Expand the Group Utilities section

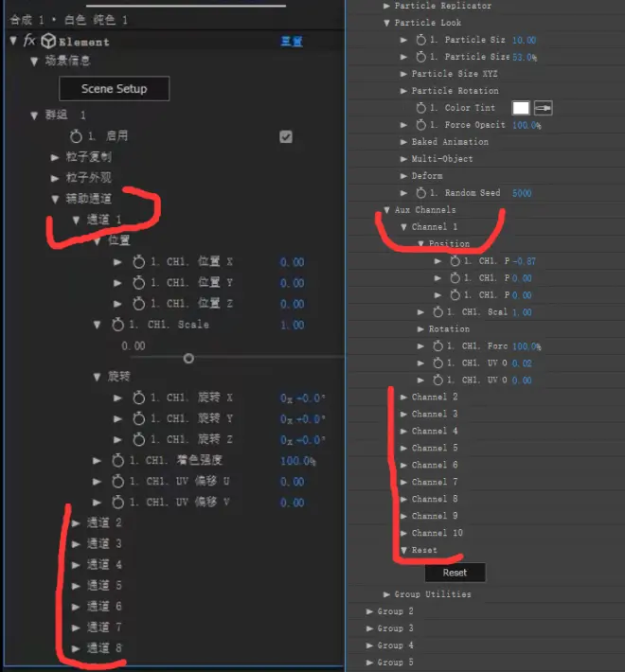tap(386, 594)
